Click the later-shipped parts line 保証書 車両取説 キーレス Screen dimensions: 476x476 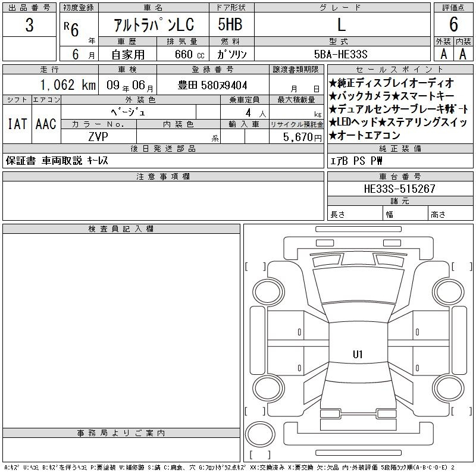click(x=57, y=161)
